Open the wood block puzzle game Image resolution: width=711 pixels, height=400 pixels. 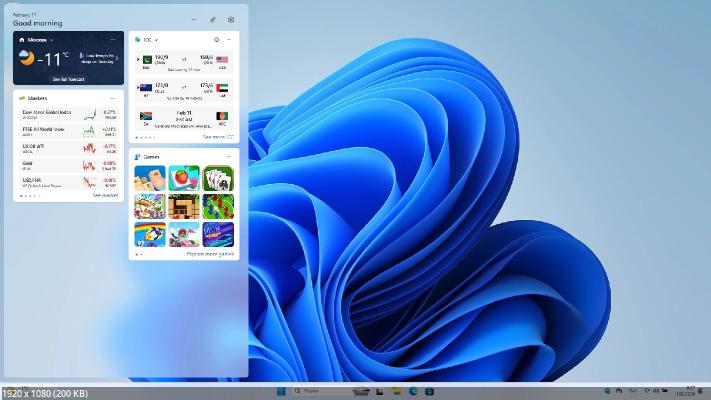point(184,207)
